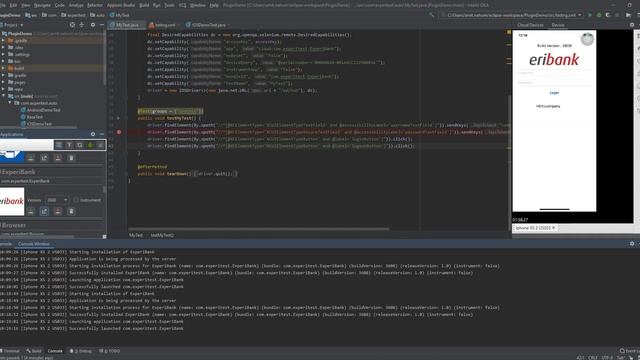Open the Navigate menu
The width and height of the screenshot is (640, 360).
(42, 5)
